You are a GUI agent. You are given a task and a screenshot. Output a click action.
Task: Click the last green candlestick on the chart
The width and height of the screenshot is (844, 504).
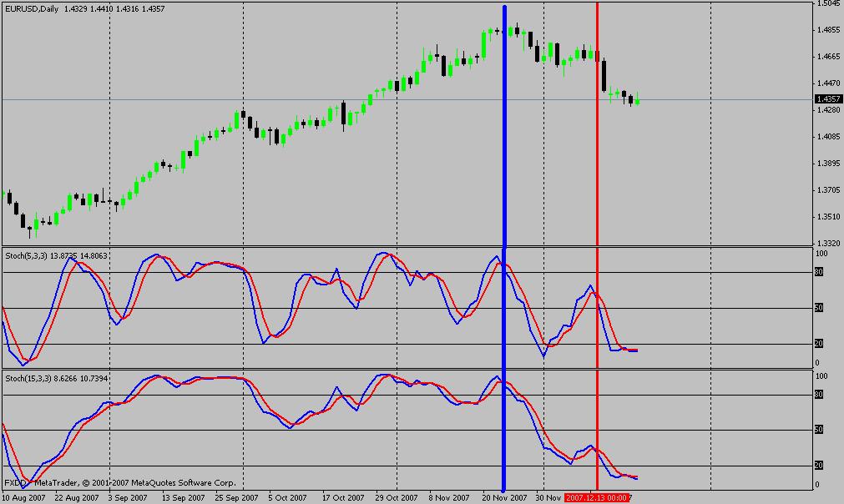638,99
